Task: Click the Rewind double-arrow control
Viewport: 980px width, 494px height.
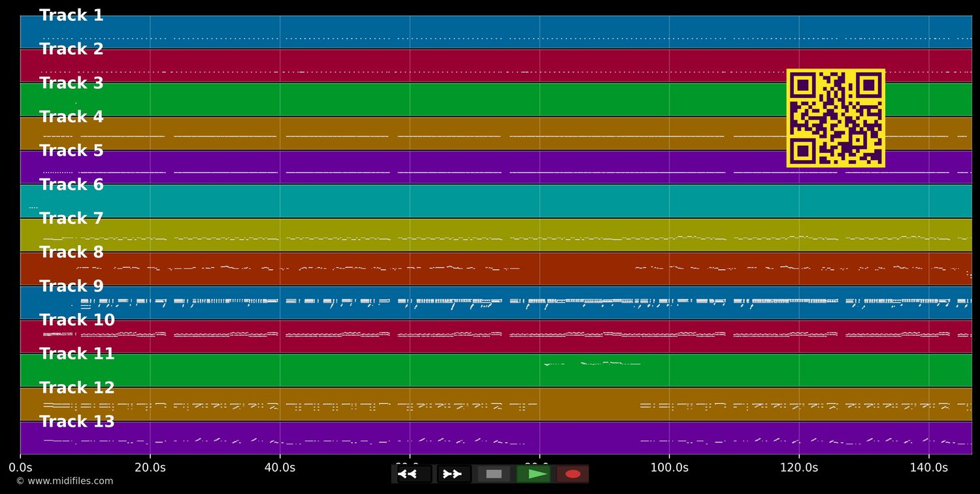Action: click(x=409, y=474)
